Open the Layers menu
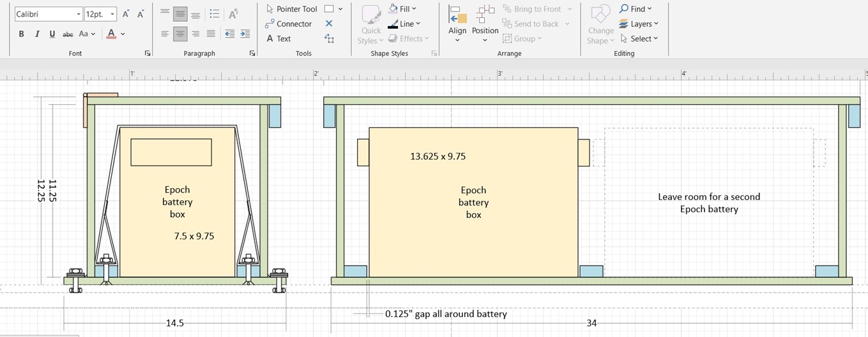868x337 pixels. (639, 24)
